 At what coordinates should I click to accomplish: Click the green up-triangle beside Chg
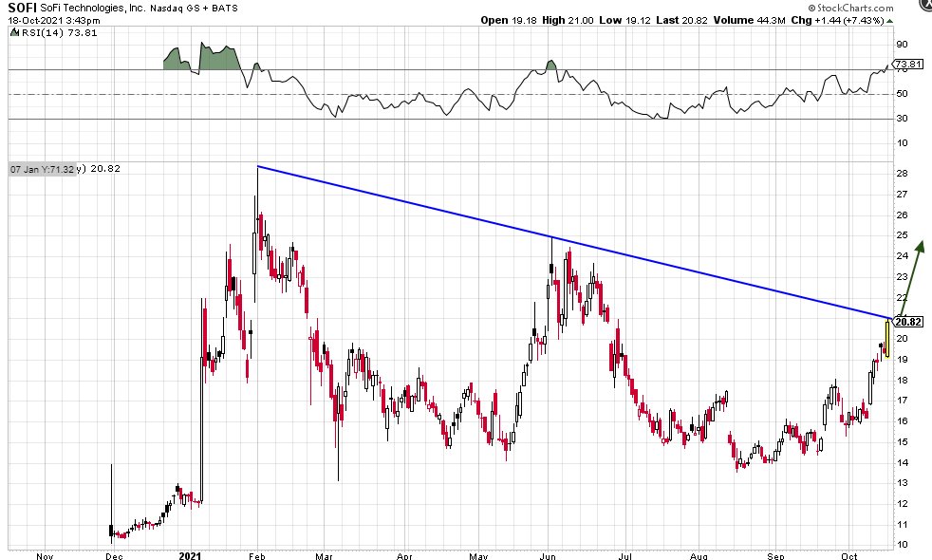(890, 21)
